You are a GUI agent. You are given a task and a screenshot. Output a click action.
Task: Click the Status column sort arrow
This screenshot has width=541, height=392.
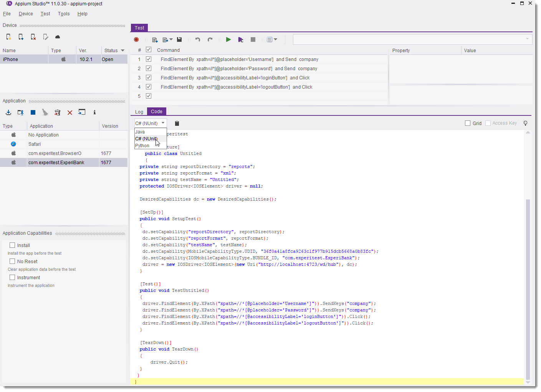123,50
